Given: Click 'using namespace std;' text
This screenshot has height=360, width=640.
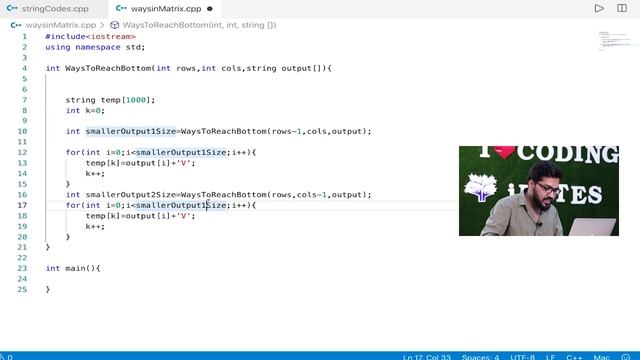Looking at the screenshot, I should 95,47.
